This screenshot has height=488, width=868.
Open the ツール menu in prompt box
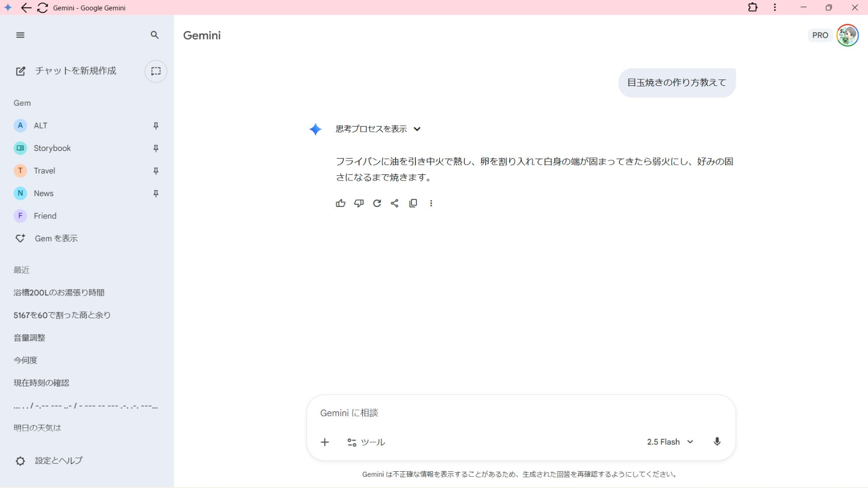pos(366,442)
